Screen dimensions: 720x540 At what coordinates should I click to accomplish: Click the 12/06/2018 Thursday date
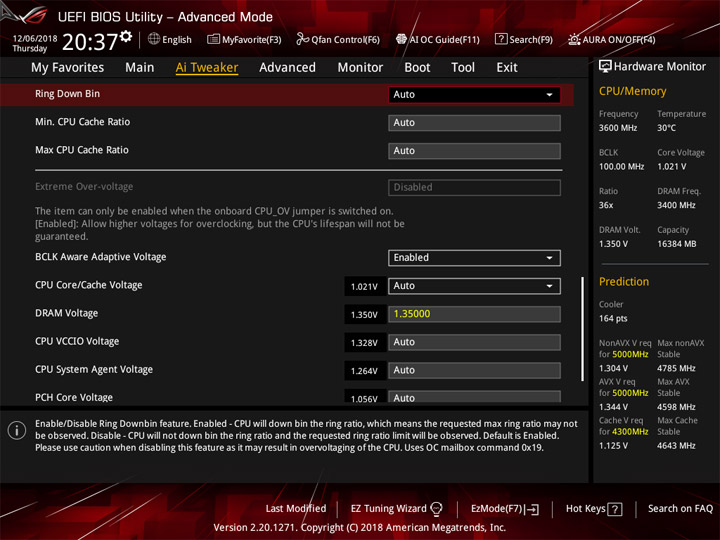[34, 43]
